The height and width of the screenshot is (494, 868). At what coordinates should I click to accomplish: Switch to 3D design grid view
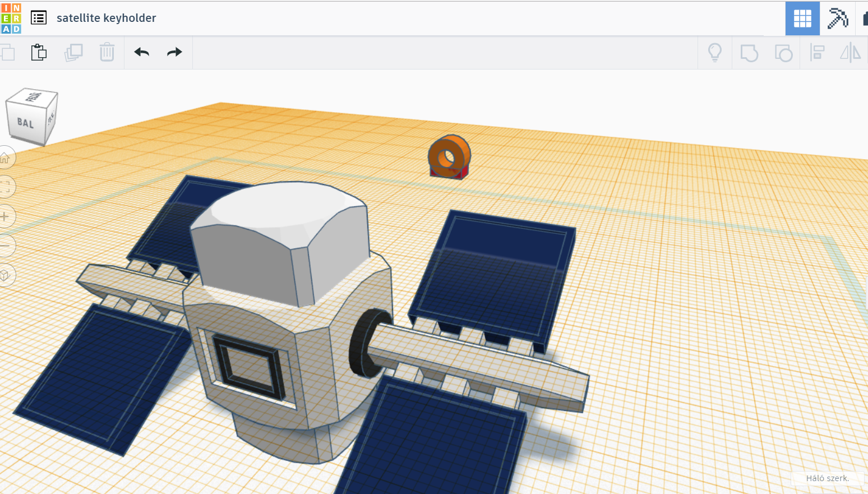(802, 19)
